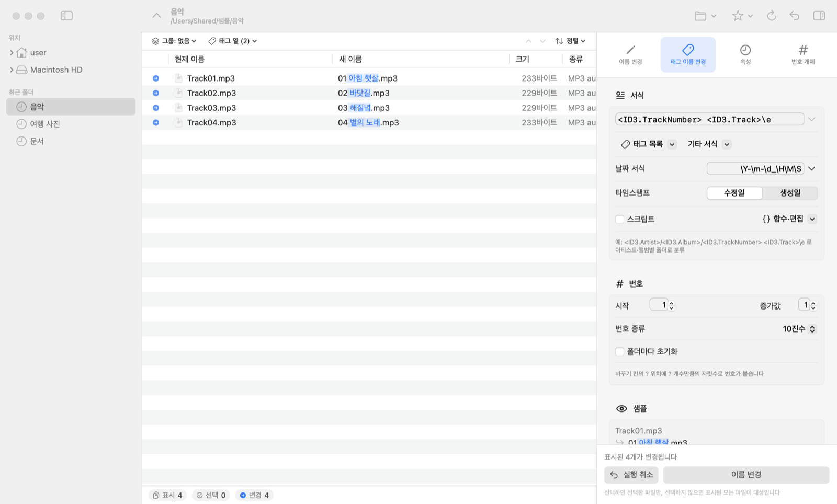This screenshot has width=837, height=504.
Task: Open the 이름 변경 pencil tab
Action: (x=630, y=54)
